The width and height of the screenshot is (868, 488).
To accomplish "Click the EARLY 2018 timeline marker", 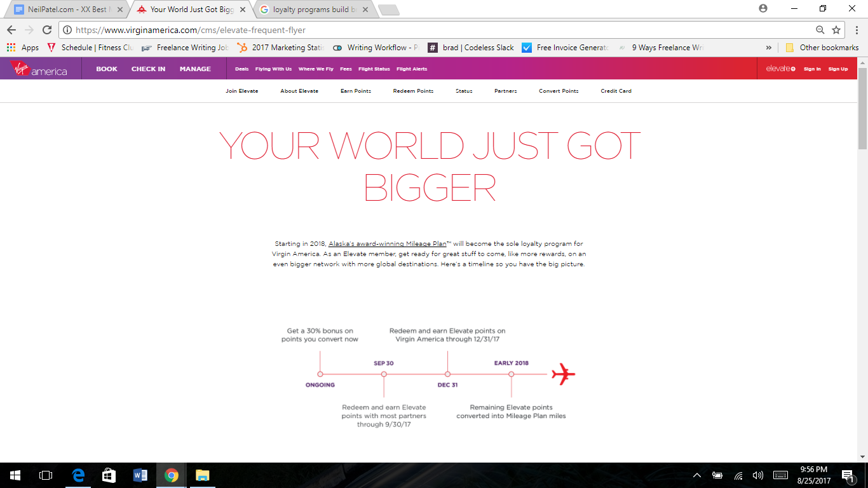I will tap(511, 374).
